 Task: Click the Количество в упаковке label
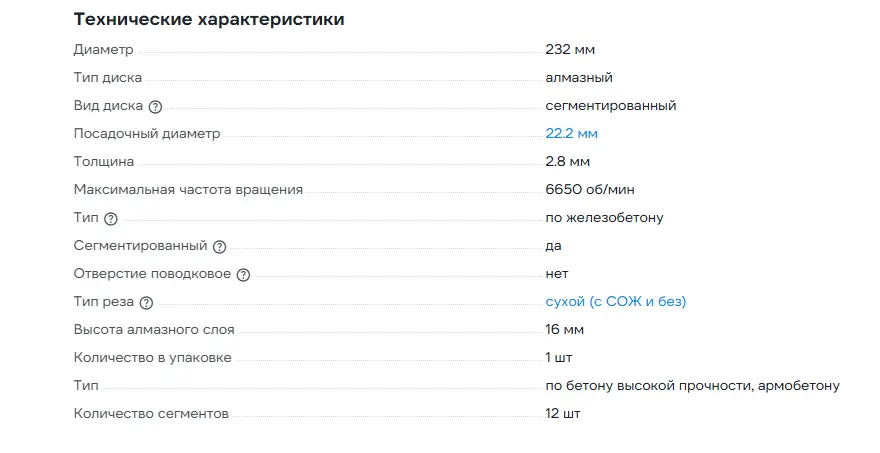click(152, 357)
